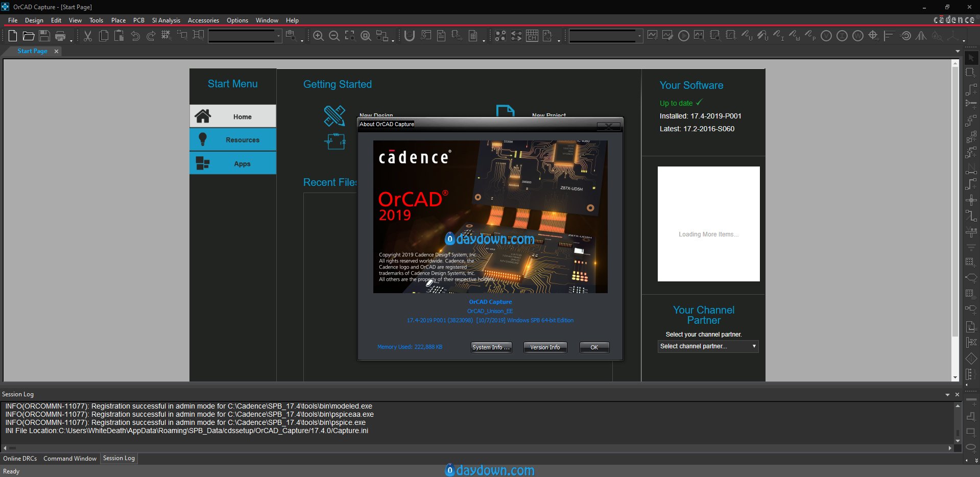
Task: Expand the print toolbar overflow arrow
Action: click(71, 40)
